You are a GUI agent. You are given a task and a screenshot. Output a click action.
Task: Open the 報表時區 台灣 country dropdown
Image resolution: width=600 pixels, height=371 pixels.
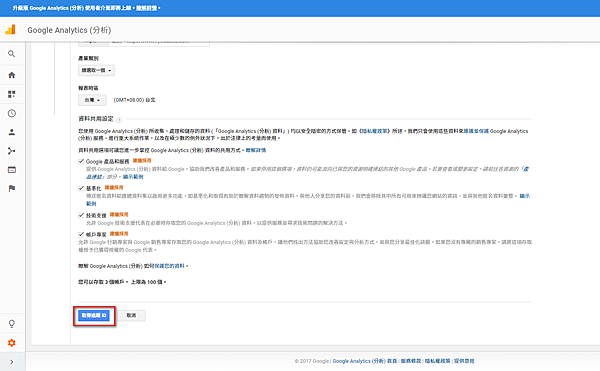pyautogui.click(x=92, y=100)
